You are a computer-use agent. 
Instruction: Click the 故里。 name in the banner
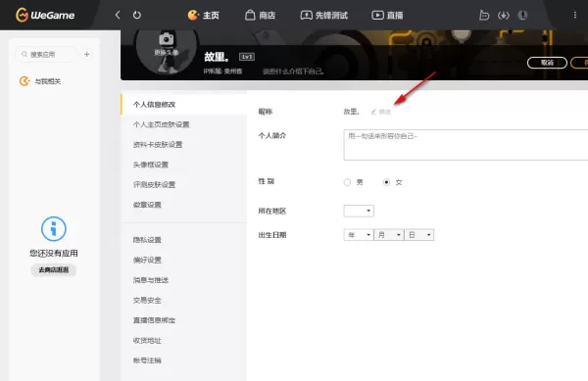click(x=217, y=57)
